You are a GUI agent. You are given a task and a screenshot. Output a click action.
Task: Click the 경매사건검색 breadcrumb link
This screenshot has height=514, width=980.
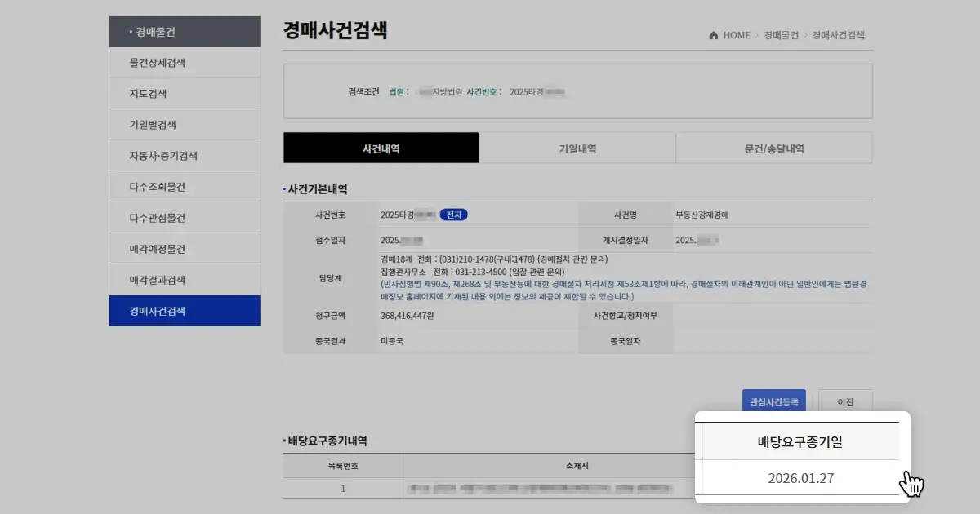[840, 35]
